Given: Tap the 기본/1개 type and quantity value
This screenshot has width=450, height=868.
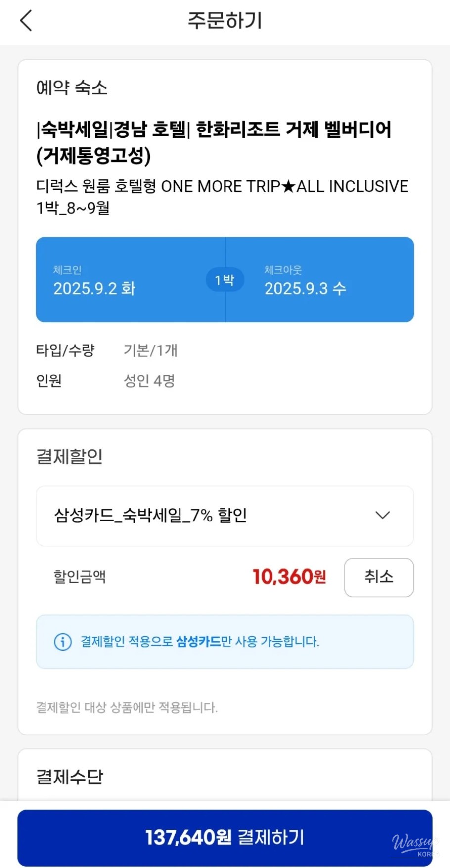Looking at the screenshot, I should pyautogui.click(x=150, y=350).
